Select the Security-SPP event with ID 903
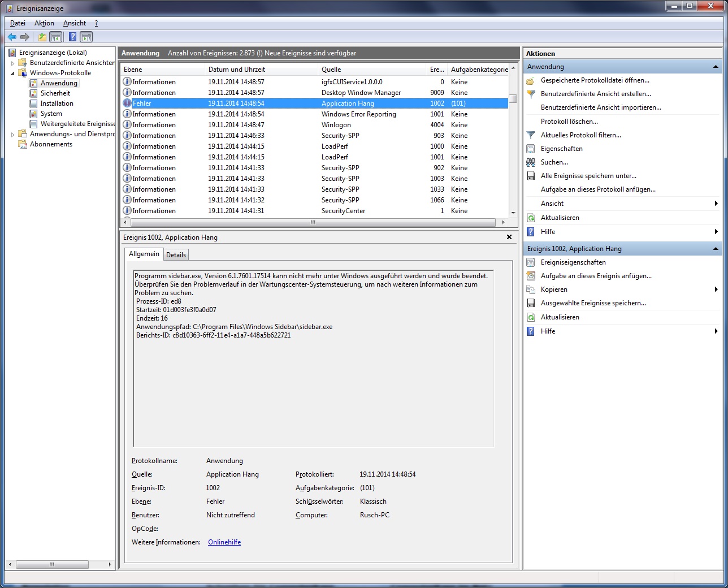728x588 pixels. coord(315,136)
